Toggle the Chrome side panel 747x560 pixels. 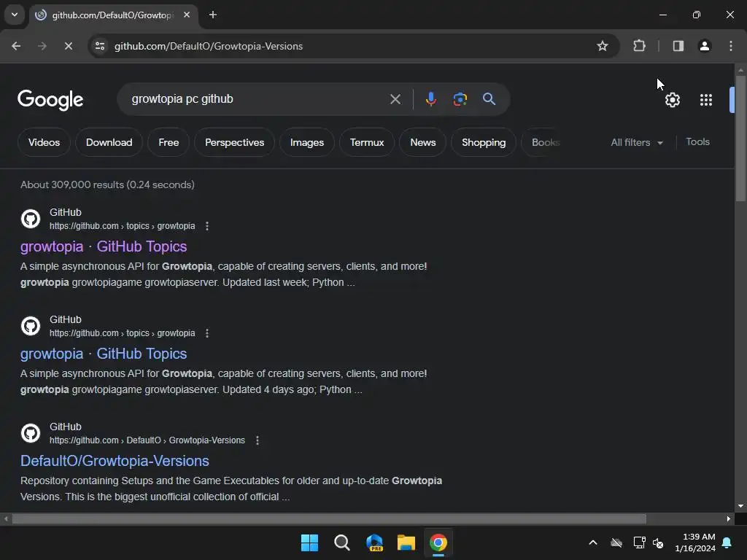point(678,46)
